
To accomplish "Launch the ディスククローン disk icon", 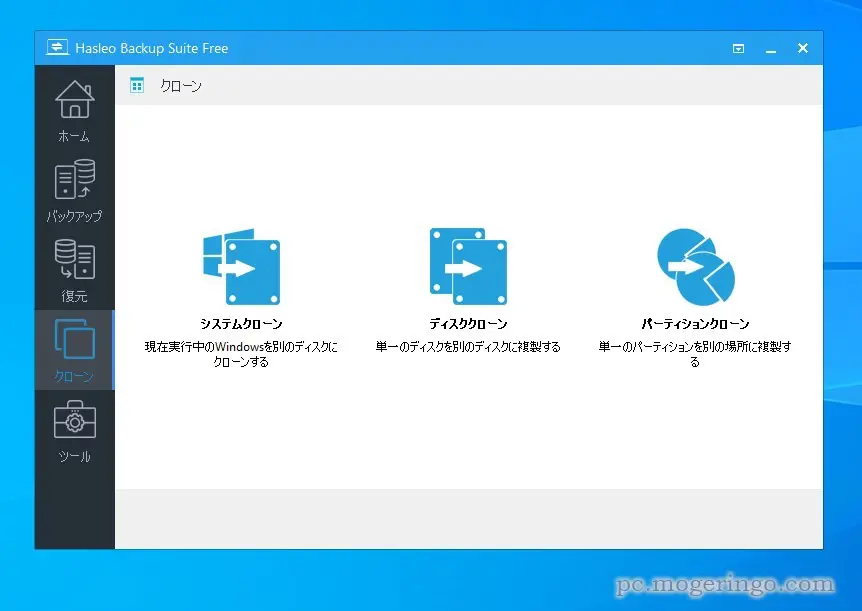I will tap(468, 267).
